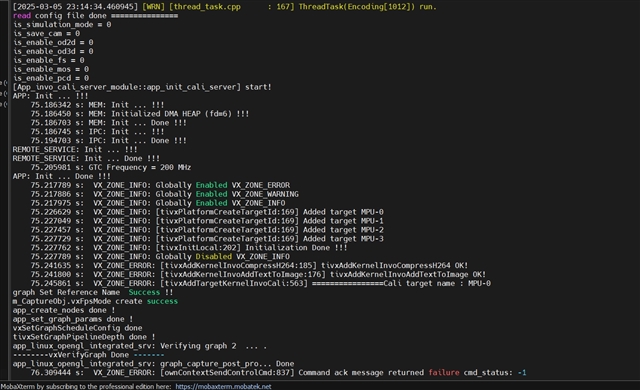
Task: Select the 'MEM: Init ... Done' line
Action: tap(109, 123)
